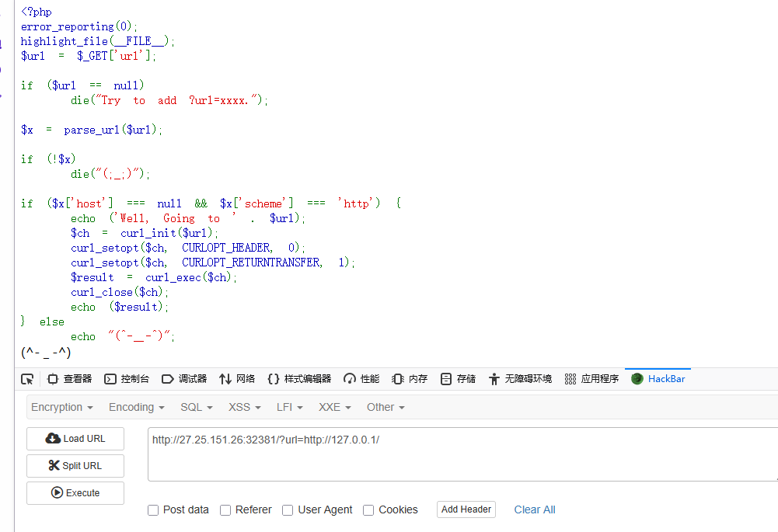Open the Performance (性能) tab

click(x=361, y=379)
